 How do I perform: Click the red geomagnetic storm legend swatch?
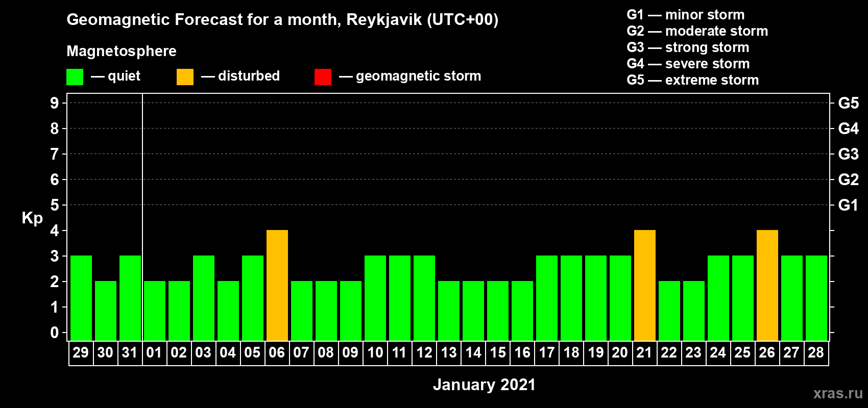point(323,77)
